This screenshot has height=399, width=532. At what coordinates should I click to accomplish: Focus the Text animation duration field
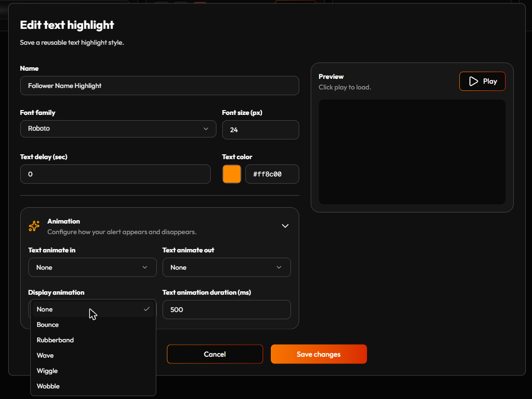(226, 310)
